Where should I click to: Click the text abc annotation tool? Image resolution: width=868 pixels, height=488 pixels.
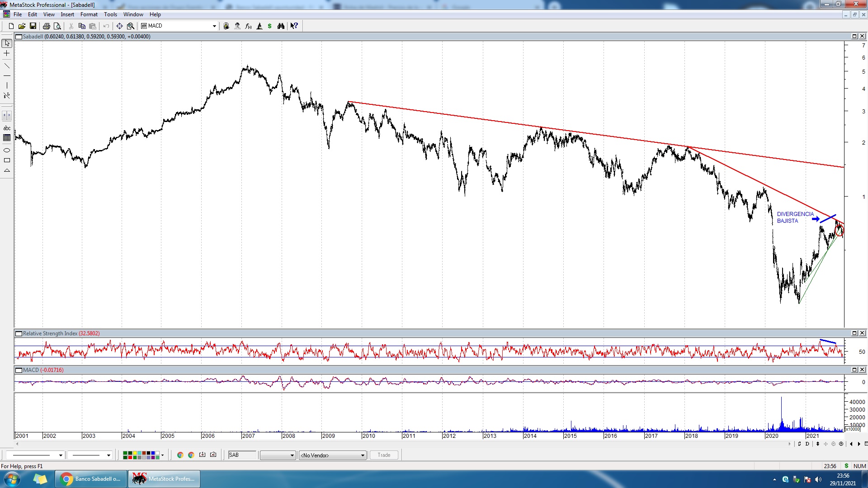(7, 128)
